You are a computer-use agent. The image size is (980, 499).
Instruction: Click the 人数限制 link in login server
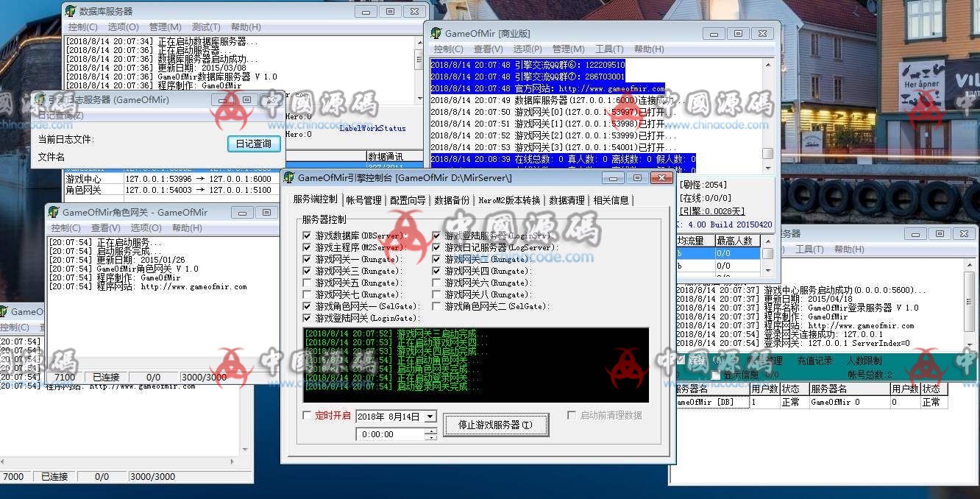(x=864, y=361)
